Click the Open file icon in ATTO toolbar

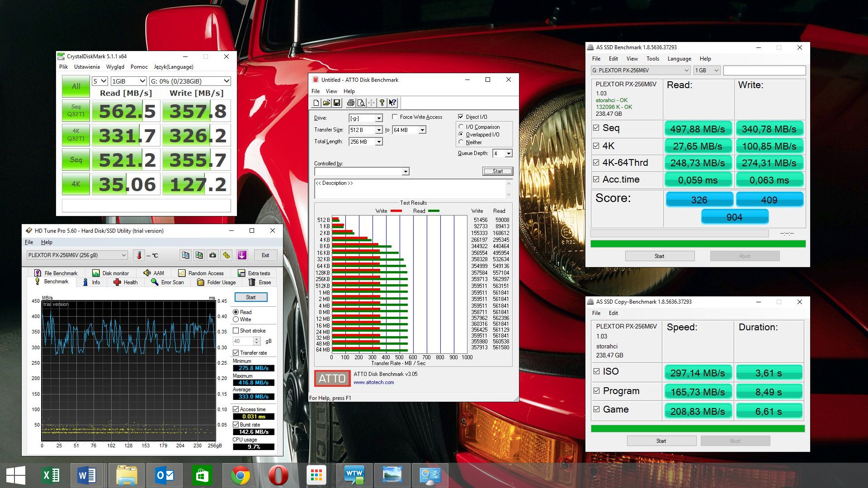point(326,103)
